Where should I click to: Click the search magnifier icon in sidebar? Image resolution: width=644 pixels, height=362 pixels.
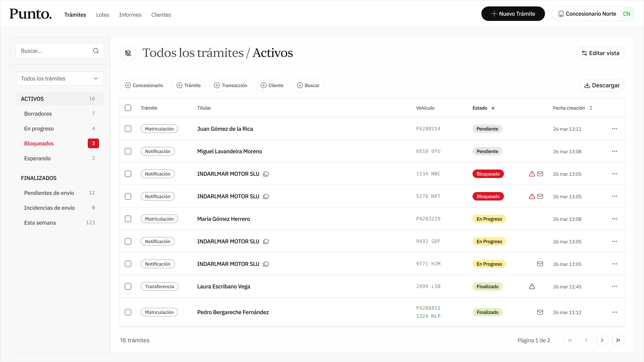pyautogui.click(x=96, y=51)
